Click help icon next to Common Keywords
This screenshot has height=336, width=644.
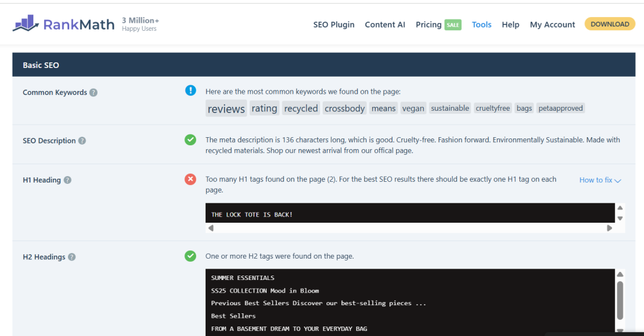[93, 92]
